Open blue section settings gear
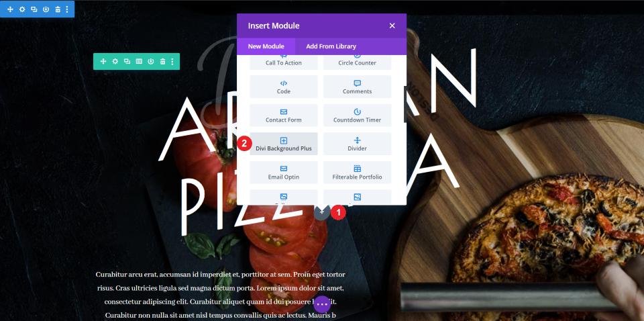The height and width of the screenshot is (321, 644). 22,9
